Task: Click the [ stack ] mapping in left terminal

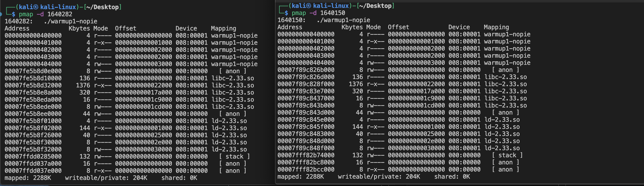Action: point(234,157)
